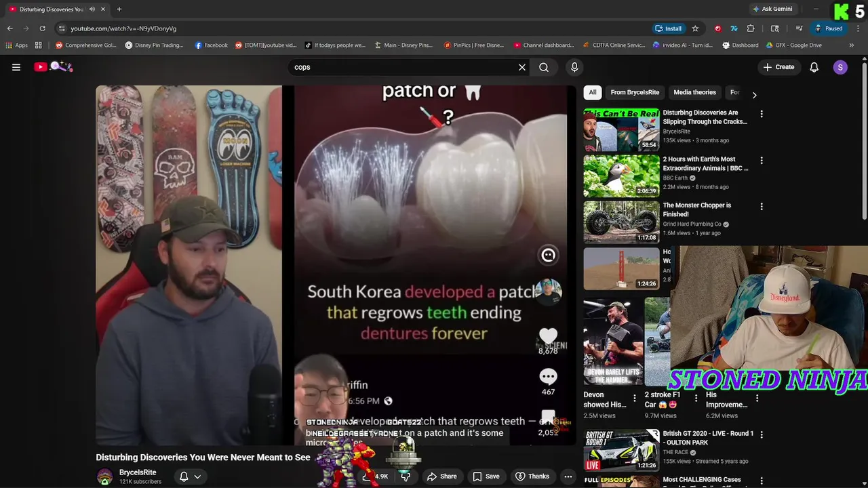Open the media controls icon in the Chrome toolbar
This screenshot has height=488, width=868.
coord(800,28)
